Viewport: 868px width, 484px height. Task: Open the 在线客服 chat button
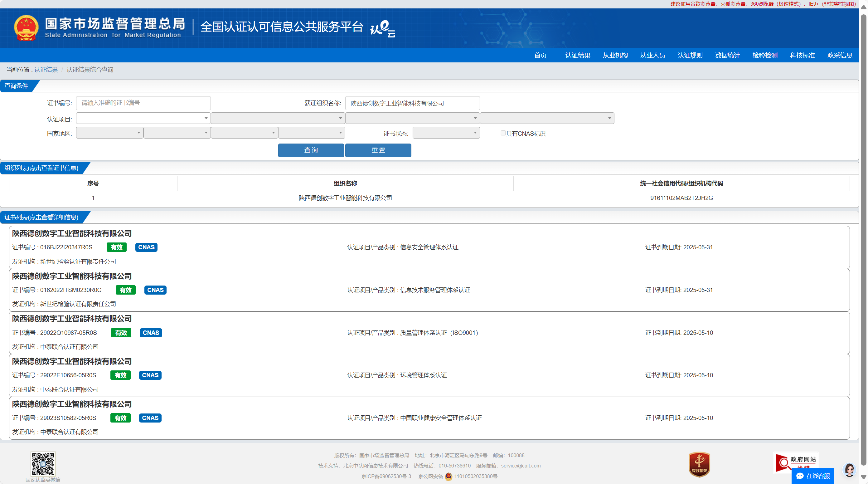[x=812, y=476]
